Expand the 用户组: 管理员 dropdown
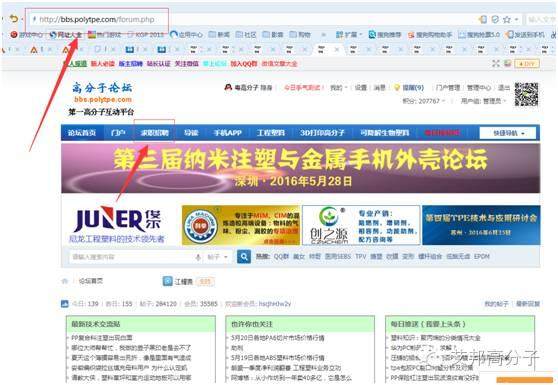Viewport: 558px width, 385px height. pyautogui.click(x=484, y=101)
